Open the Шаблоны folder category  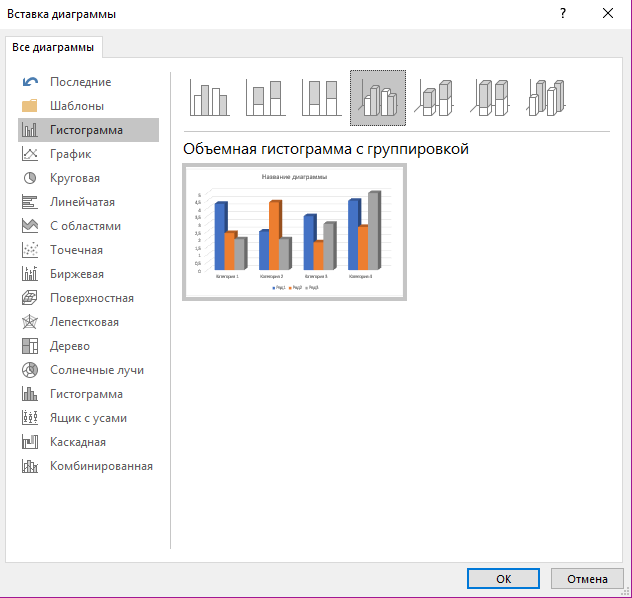coord(89,106)
